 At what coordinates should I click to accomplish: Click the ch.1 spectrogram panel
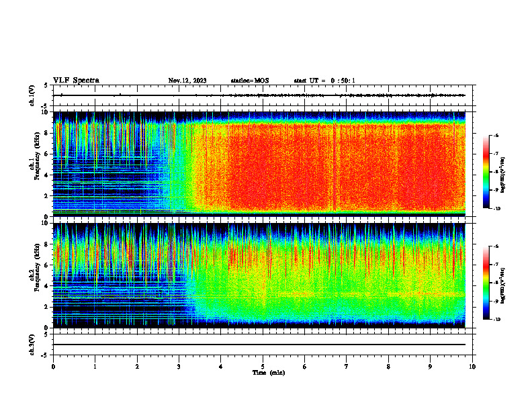pyautogui.click(x=259, y=164)
